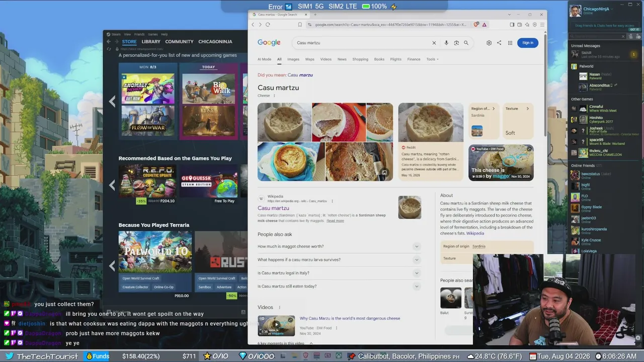
Task: Play the DW Food video result thumbnail
Action: tap(276, 326)
